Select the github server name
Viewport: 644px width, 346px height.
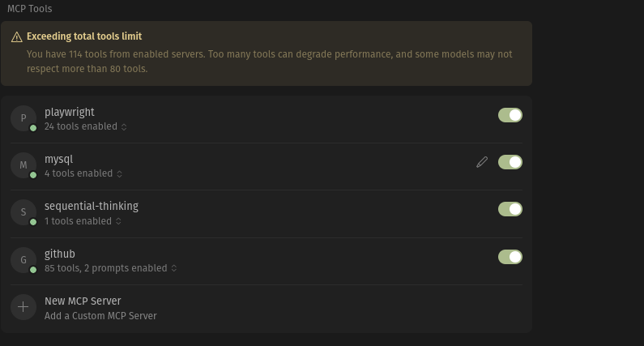60,254
